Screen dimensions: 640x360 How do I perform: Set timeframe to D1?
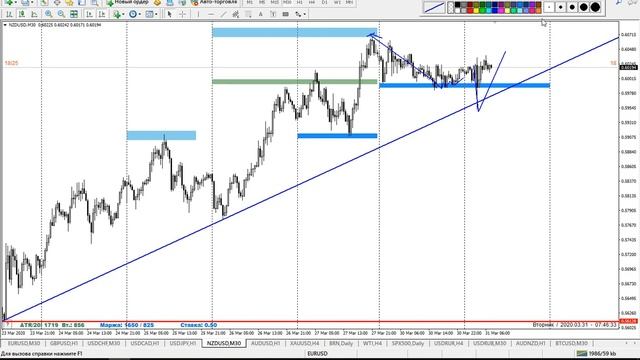[324, 2]
